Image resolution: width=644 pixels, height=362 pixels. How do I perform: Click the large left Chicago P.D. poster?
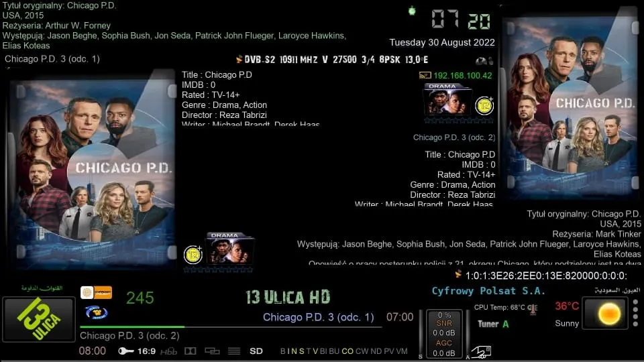tap(92, 170)
